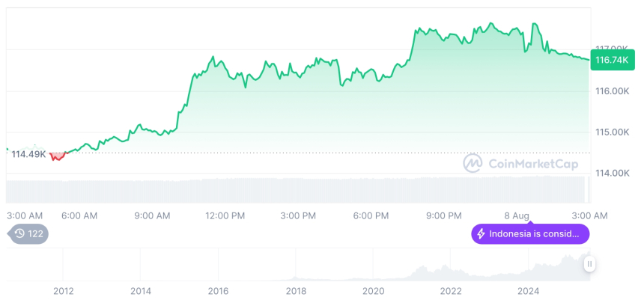Select 2012 on the year navigator

coord(63,290)
